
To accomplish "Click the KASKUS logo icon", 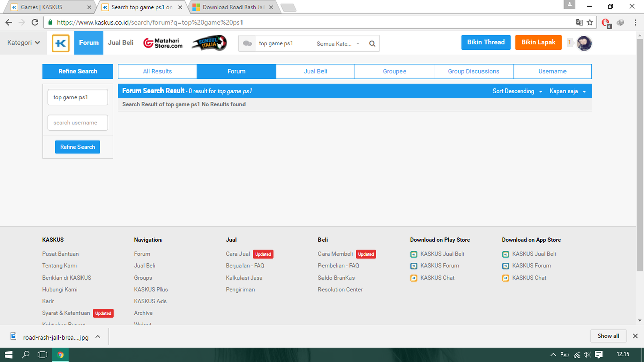I will tap(61, 43).
